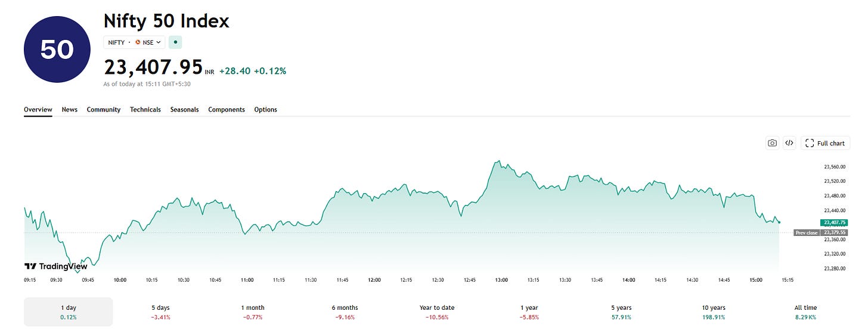Expand the NIFTY NSE symbol dropdown

click(x=134, y=42)
